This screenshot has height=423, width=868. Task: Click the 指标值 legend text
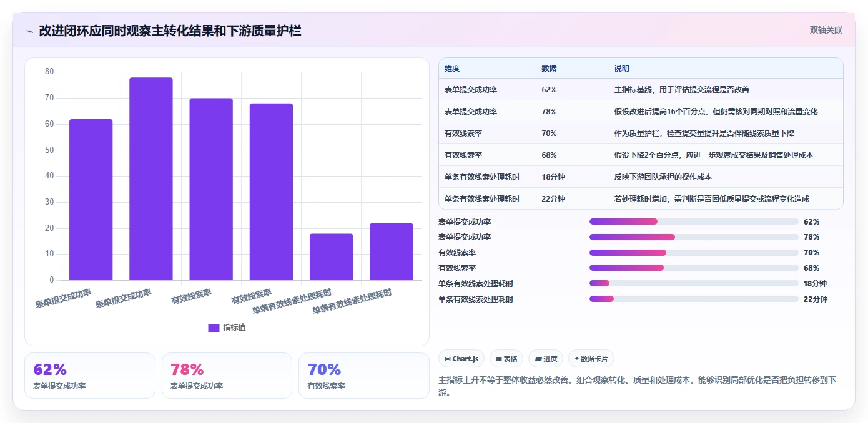click(x=235, y=328)
